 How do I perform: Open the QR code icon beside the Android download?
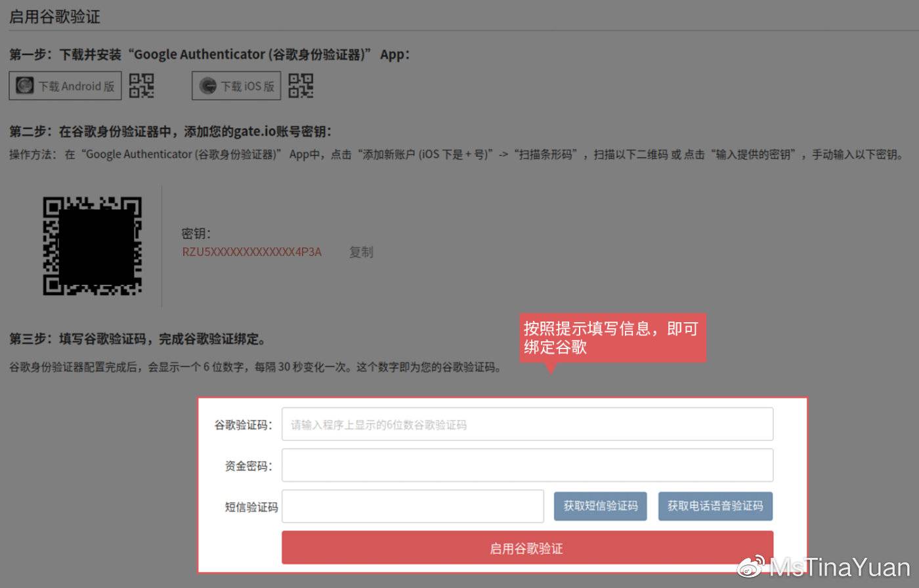pos(141,86)
